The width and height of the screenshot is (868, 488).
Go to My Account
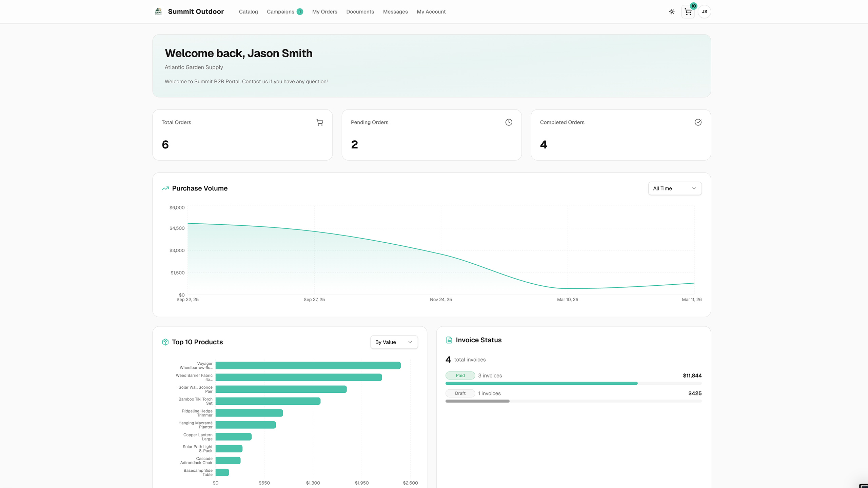pos(431,11)
